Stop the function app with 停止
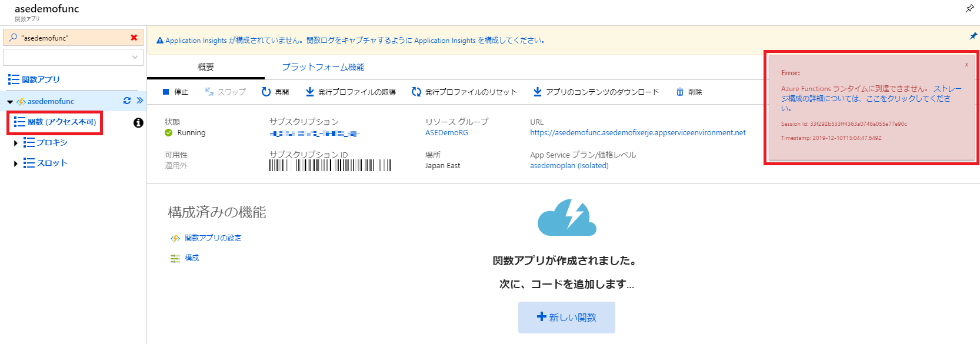Screen dimensions: 980x344 coord(175,92)
